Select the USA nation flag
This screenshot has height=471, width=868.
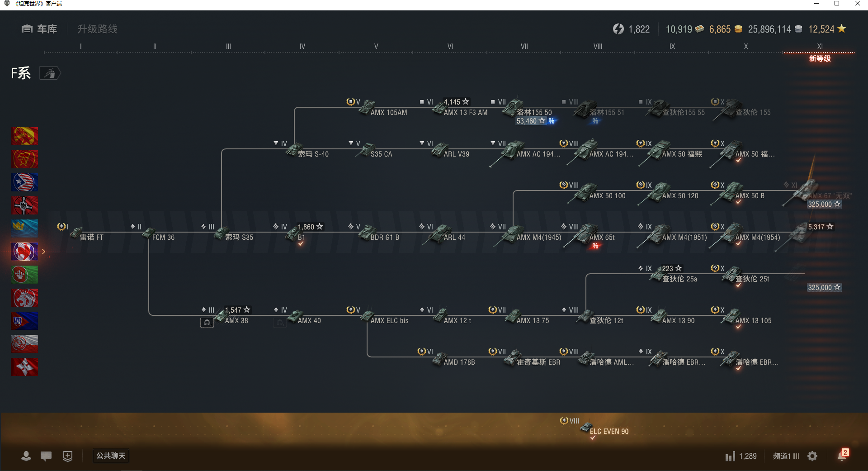click(x=24, y=182)
